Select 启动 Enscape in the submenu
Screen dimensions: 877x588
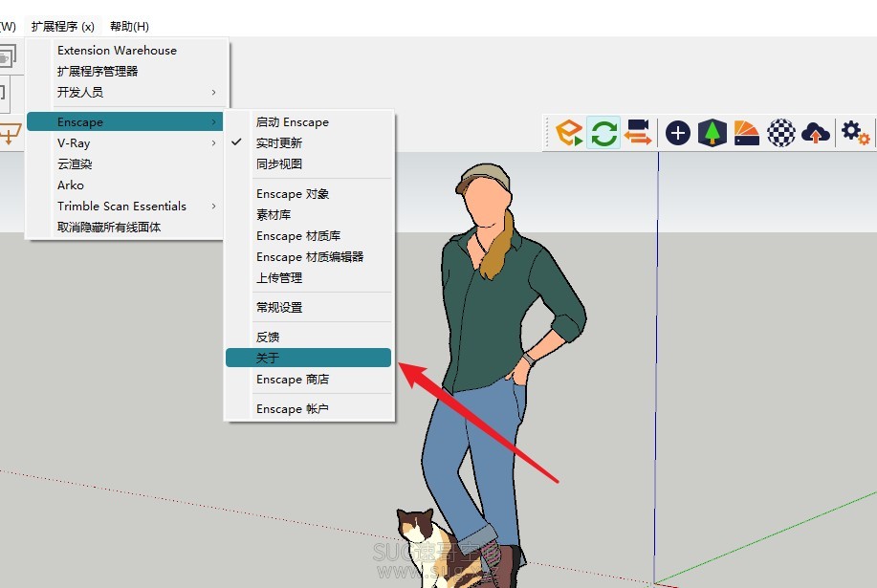tap(308, 121)
